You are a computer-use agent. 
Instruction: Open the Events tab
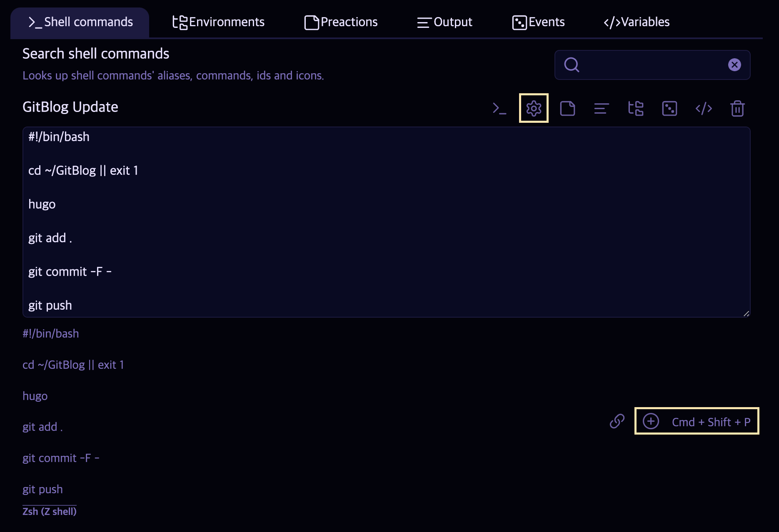(x=538, y=22)
